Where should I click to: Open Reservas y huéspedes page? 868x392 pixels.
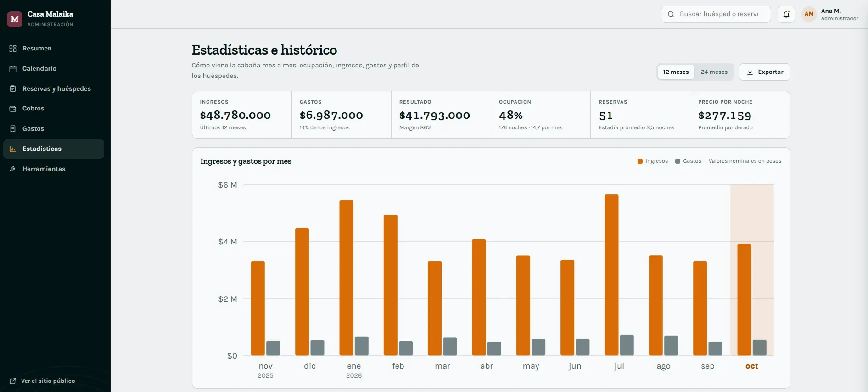54,89
